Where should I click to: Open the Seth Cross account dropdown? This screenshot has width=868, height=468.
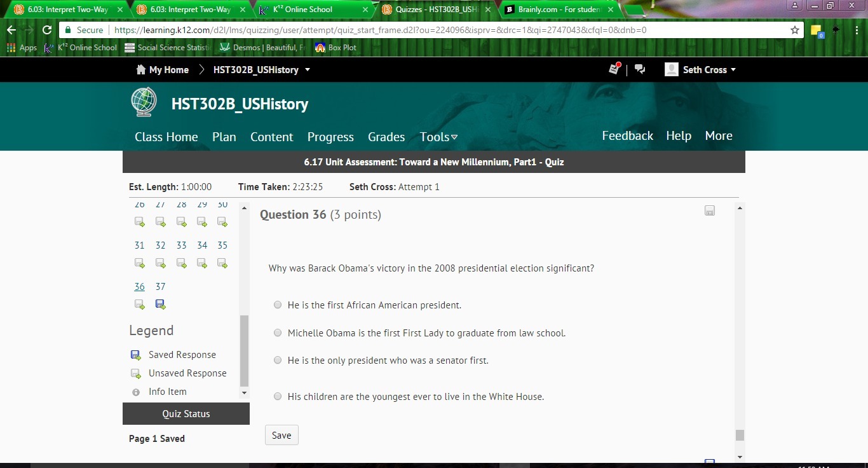709,70
